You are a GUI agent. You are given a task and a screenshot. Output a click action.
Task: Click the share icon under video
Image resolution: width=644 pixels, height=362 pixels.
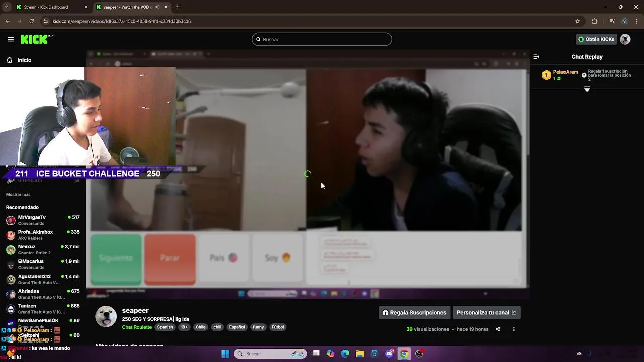click(x=498, y=329)
